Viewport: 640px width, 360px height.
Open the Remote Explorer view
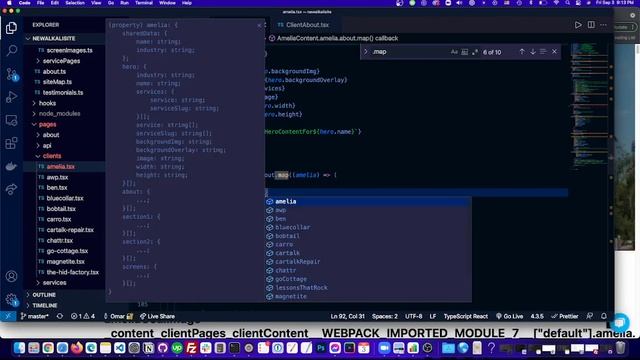coord(11,120)
